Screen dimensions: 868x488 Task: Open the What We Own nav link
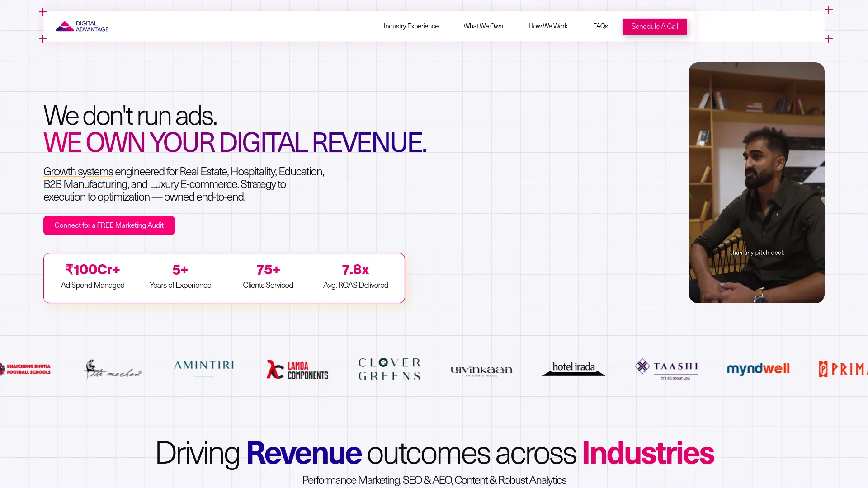click(x=483, y=26)
